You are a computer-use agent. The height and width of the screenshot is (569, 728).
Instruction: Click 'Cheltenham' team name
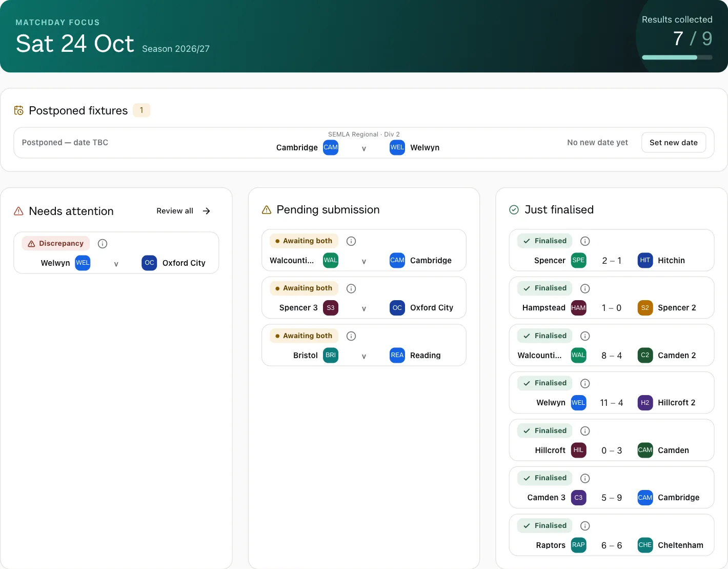pyautogui.click(x=680, y=545)
